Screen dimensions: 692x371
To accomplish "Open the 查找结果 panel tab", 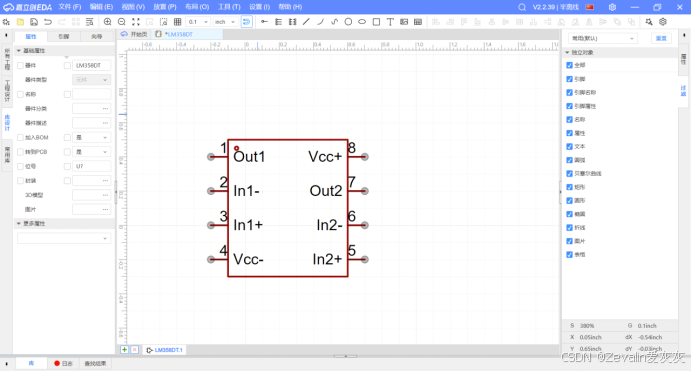I will click(95, 364).
